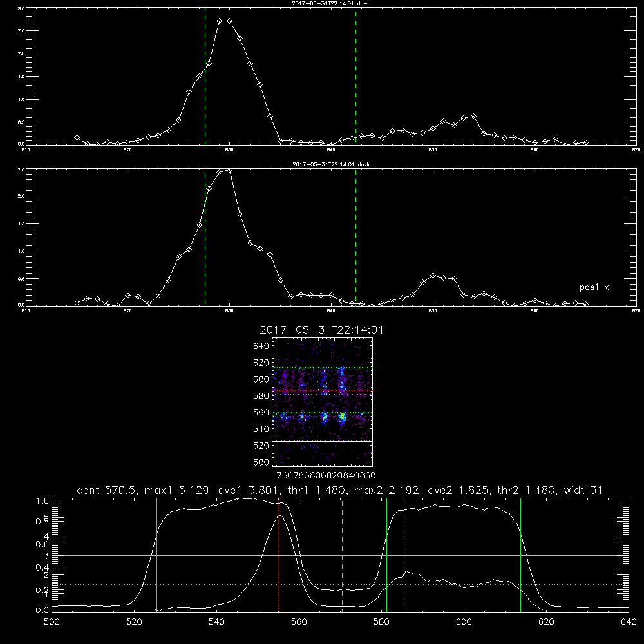
Task: Select the 'max1 5.129' value
Action: (x=178, y=490)
